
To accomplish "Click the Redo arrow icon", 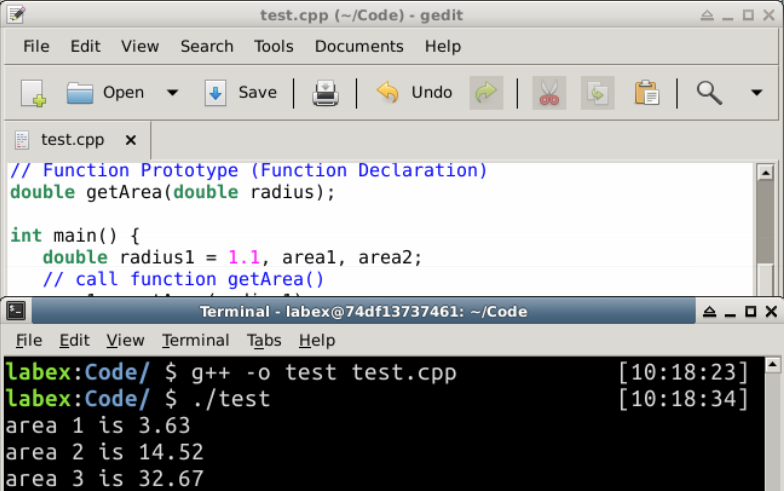I will pyautogui.click(x=486, y=93).
